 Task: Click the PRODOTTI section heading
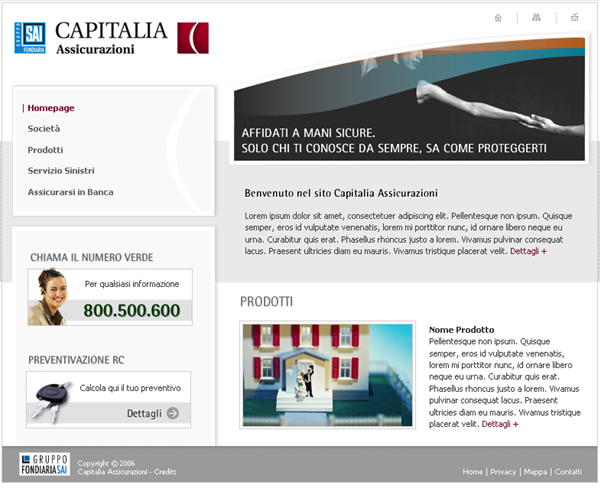point(266,302)
